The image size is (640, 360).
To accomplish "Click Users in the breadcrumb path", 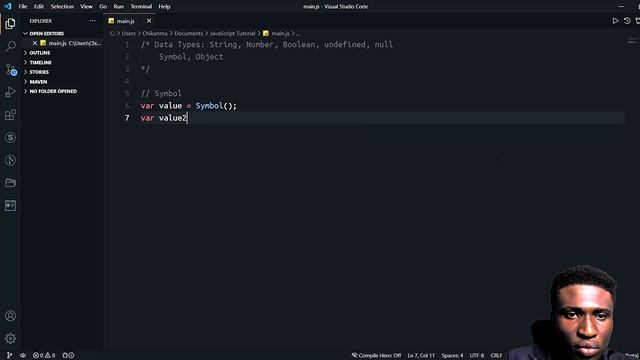I will [129, 33].
